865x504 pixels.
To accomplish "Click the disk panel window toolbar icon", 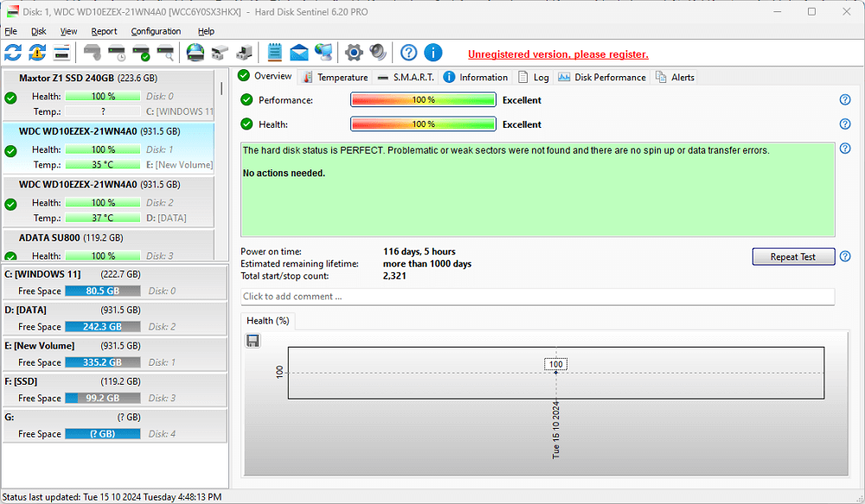I will pos(61,53).
